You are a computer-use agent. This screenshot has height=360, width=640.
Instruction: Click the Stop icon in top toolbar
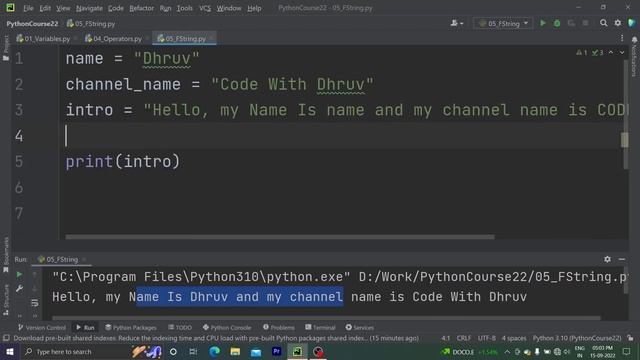[x=585, y=23]
